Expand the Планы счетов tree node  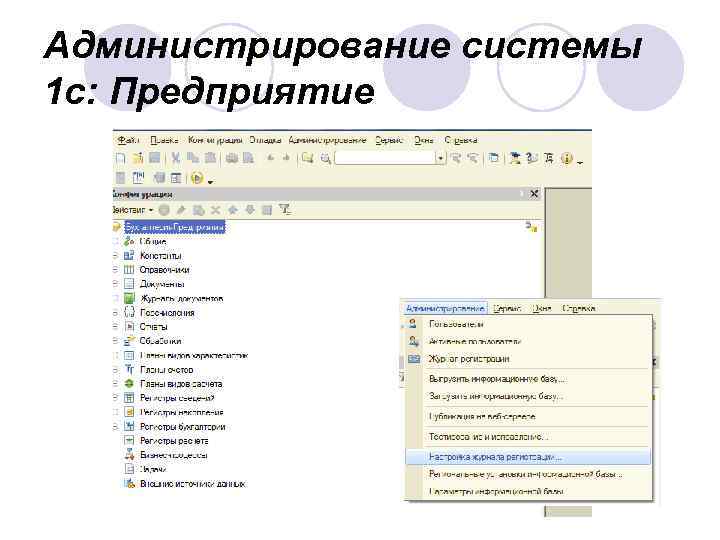115,370
